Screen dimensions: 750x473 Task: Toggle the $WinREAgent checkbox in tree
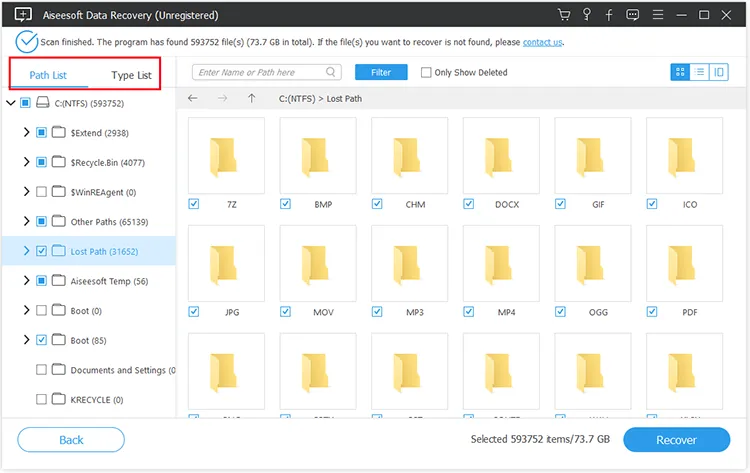42,192
